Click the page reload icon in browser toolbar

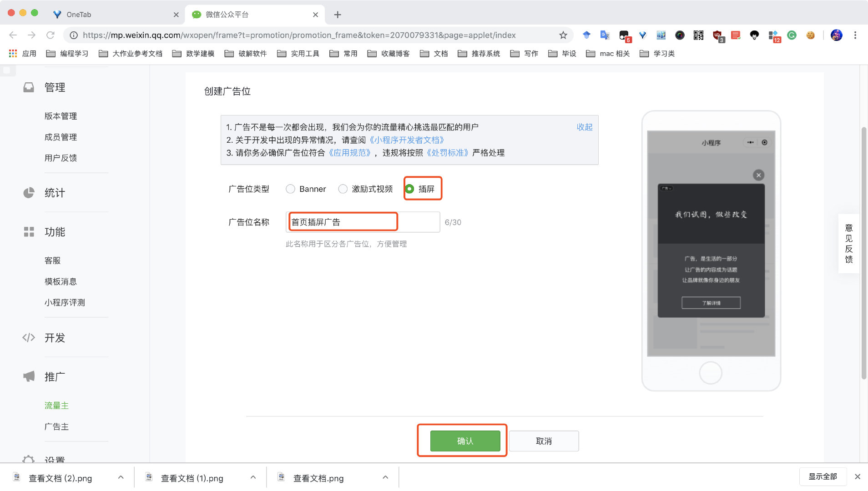click(50, 35)
